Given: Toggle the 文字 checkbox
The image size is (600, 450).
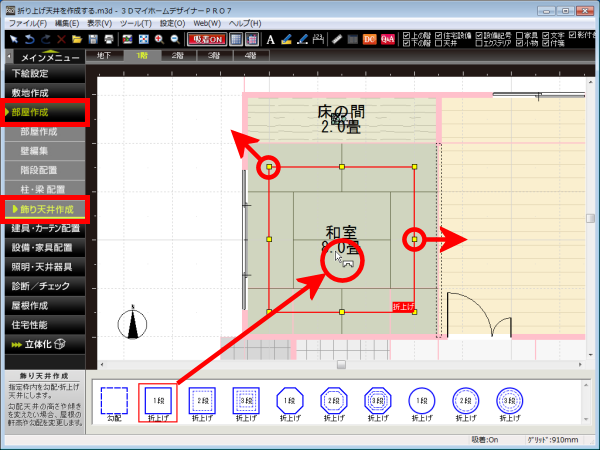Looking at the screenshot, I should (546, 36).
